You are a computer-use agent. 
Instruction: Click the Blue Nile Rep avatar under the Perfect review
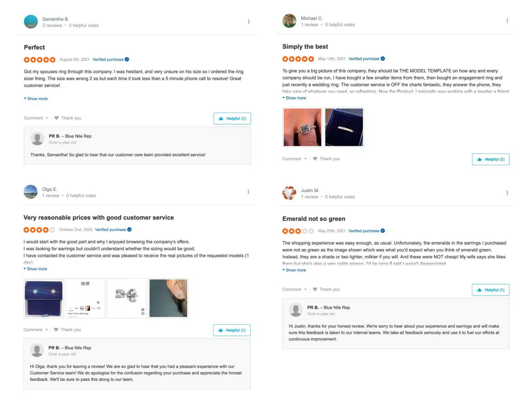pos(37,138)
